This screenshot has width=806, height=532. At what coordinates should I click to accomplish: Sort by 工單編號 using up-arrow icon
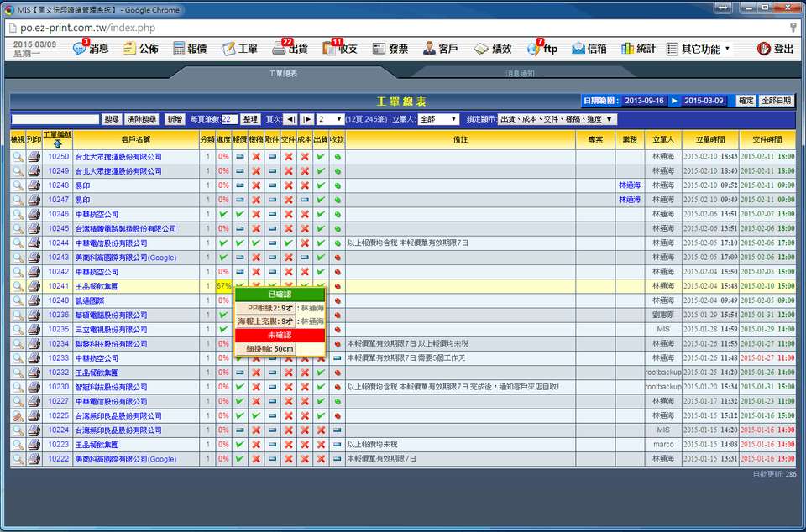(x=58, y=143)
